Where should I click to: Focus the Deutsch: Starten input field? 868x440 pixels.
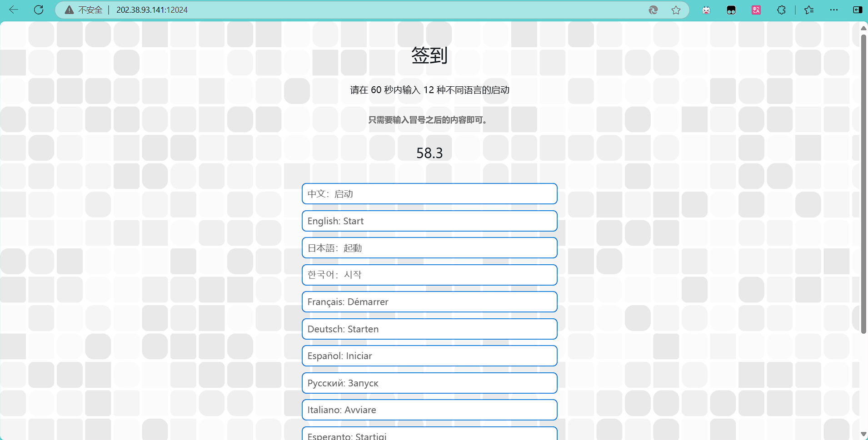429,329
